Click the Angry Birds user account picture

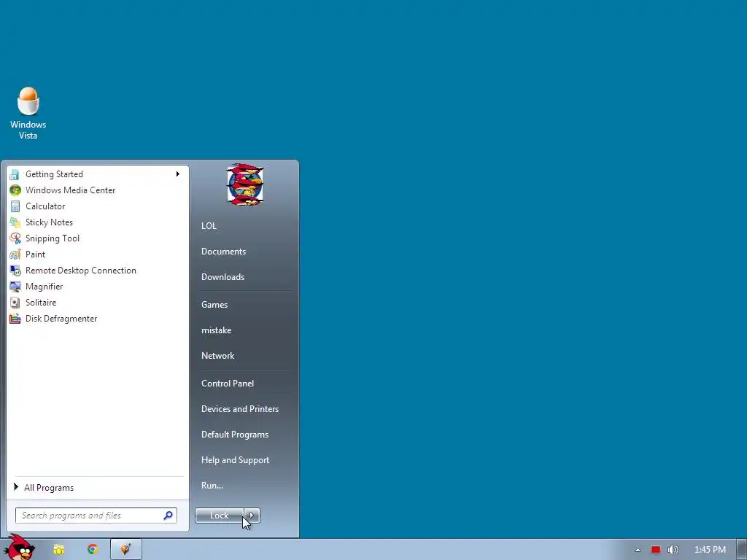(x=245, y=184)
